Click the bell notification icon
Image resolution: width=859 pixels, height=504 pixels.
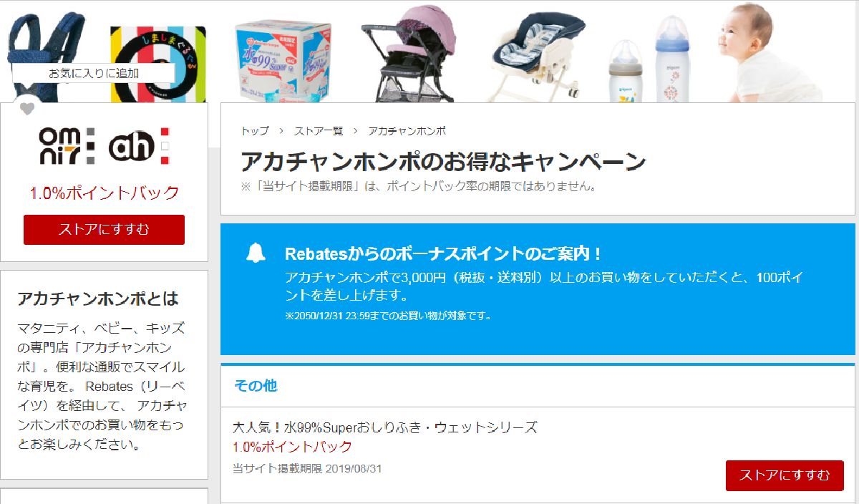(x=256, y=253)
